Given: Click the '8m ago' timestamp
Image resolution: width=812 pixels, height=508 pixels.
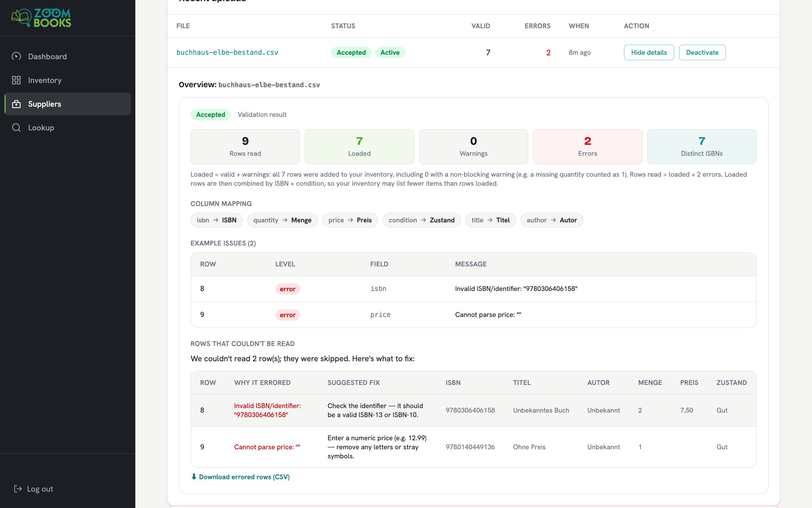Looking at the screenshot, I should [579, 52].
